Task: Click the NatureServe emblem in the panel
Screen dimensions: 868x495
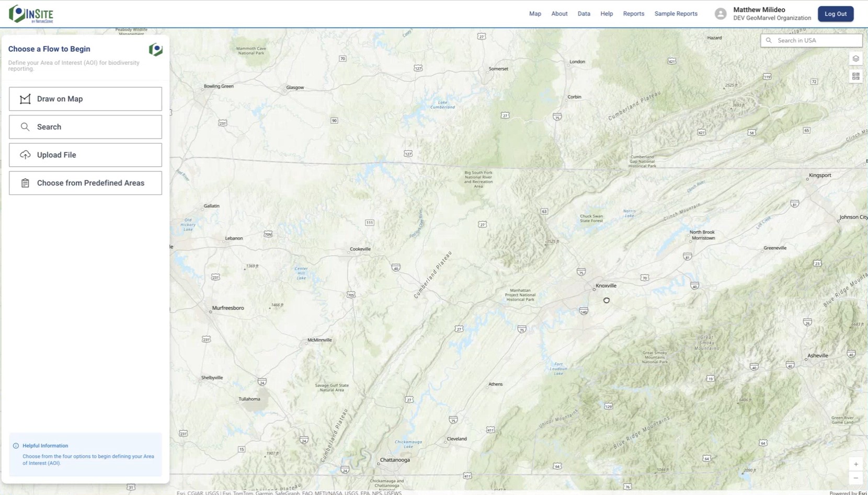Action: [155, 50]
